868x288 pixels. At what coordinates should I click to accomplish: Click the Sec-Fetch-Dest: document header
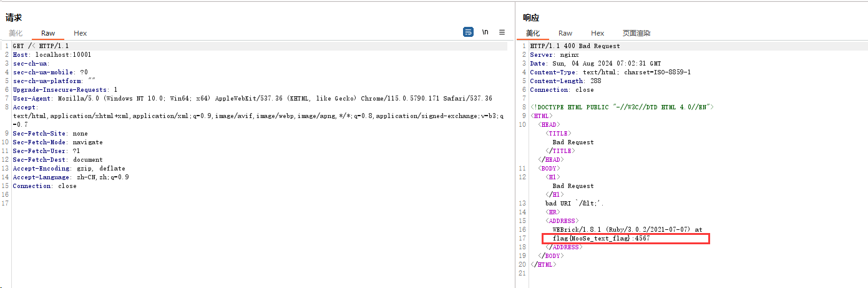57,160
